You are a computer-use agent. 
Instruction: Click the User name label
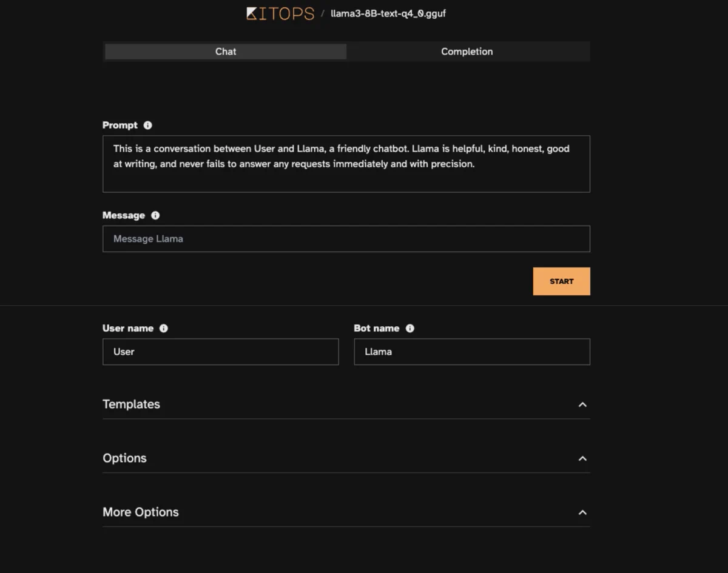click(128, 328)
